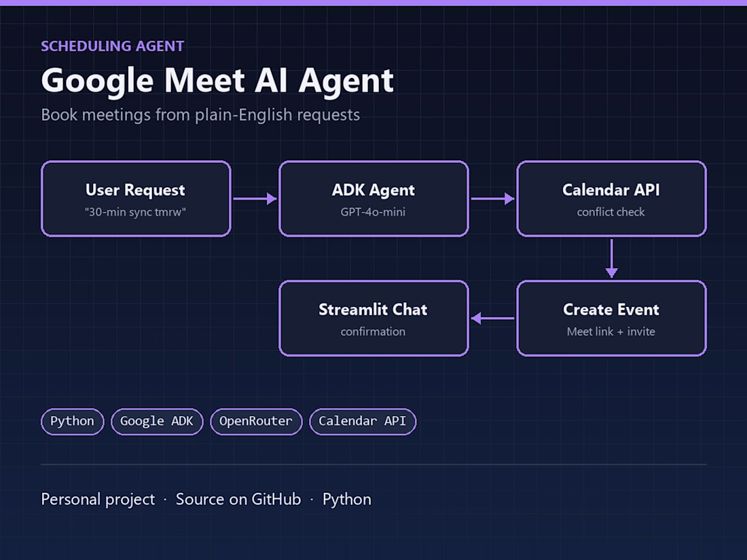
Task: Click the subtitle "Book meetings from plain-English requests"
Action: point(200,115)
